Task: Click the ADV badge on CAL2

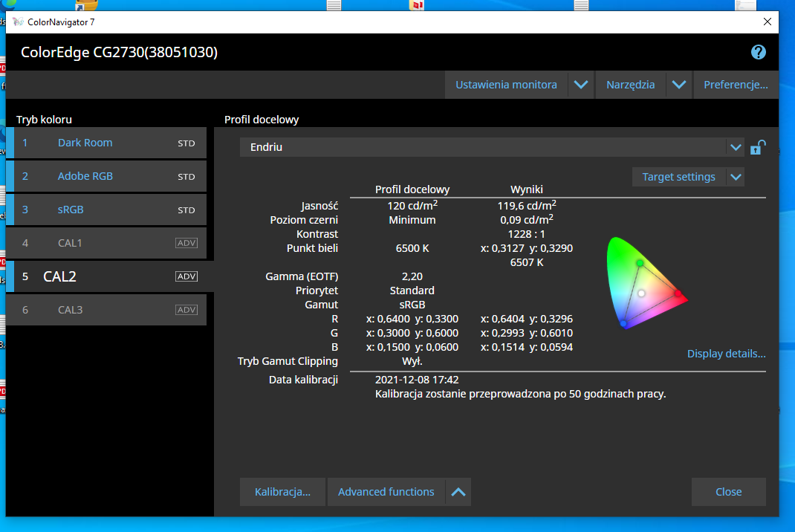Action: 186,276
